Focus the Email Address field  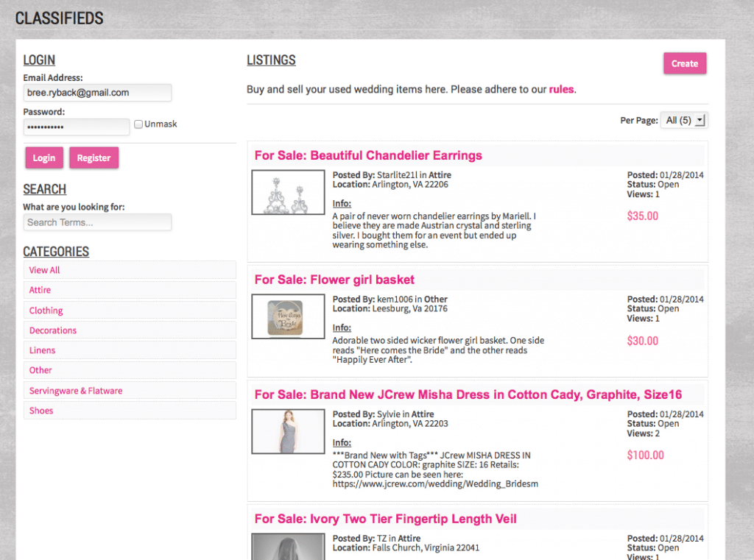click(x=97, y=93)
